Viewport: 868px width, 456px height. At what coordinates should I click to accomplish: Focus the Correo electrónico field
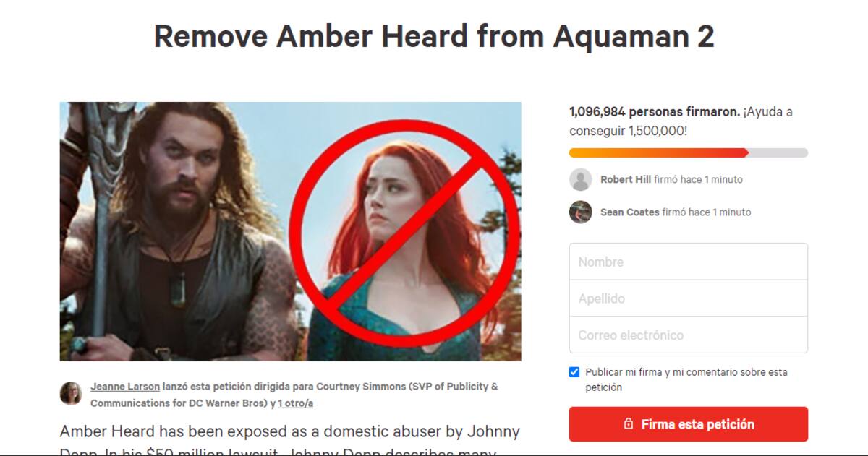(689, 335)
